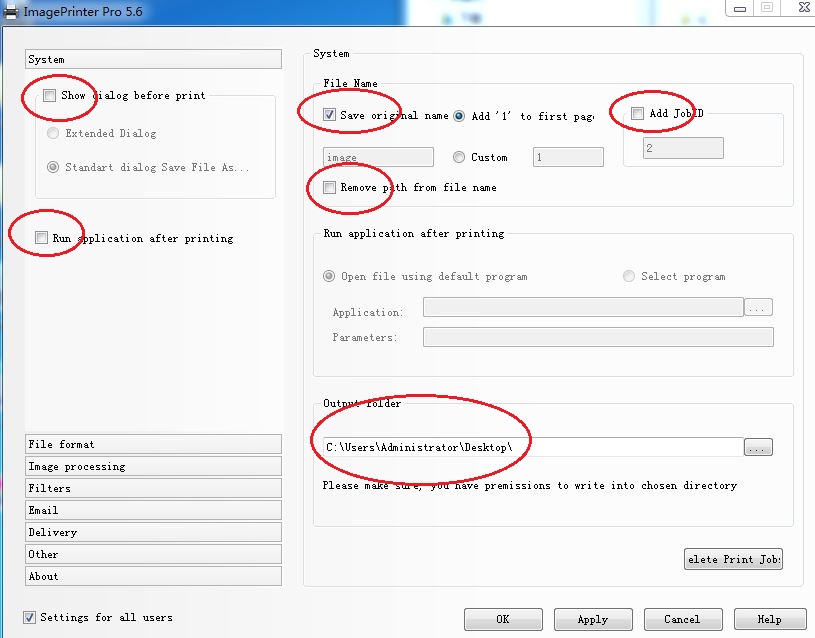Toggle Settings for all users checkbox
Screen dimensions: 815x638
pos(29,617)
